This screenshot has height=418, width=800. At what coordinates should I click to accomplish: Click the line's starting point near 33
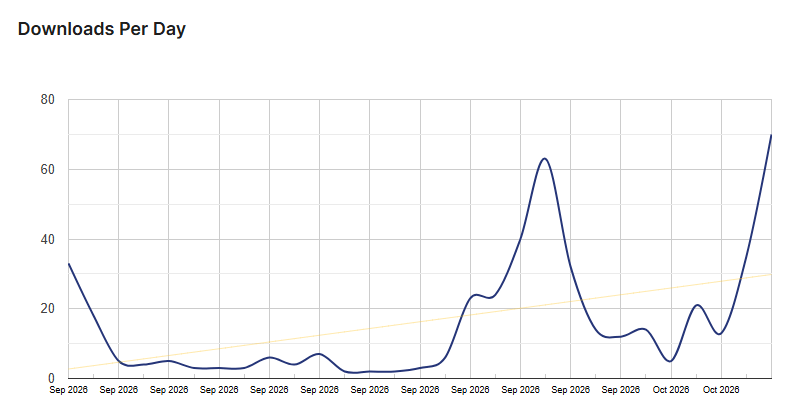point(69,264)
